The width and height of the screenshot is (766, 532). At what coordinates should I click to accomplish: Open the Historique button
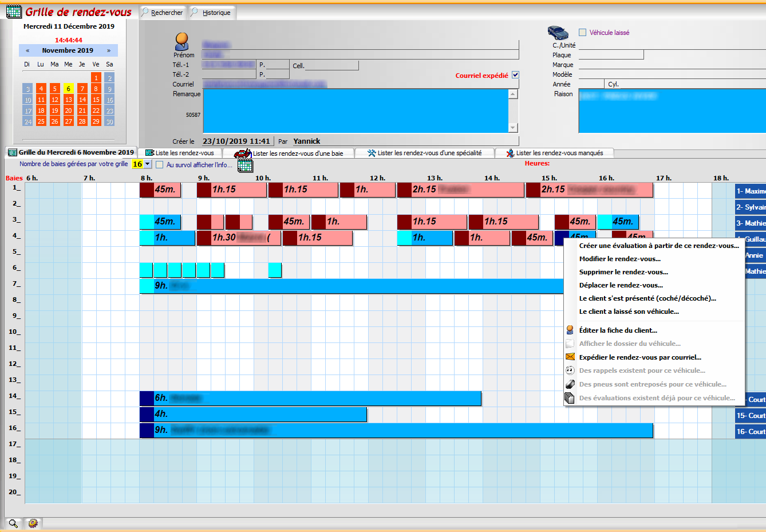(212, 13)
